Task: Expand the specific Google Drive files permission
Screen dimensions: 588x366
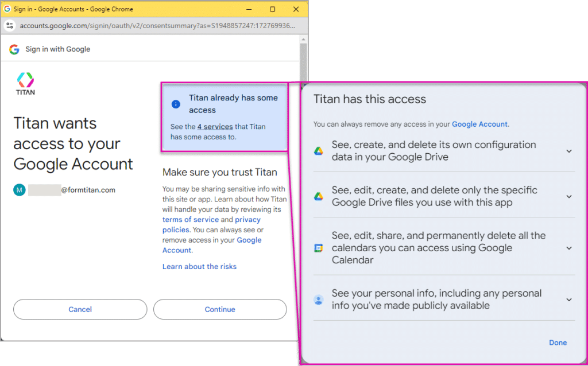Action: click(x=569, y=196)
